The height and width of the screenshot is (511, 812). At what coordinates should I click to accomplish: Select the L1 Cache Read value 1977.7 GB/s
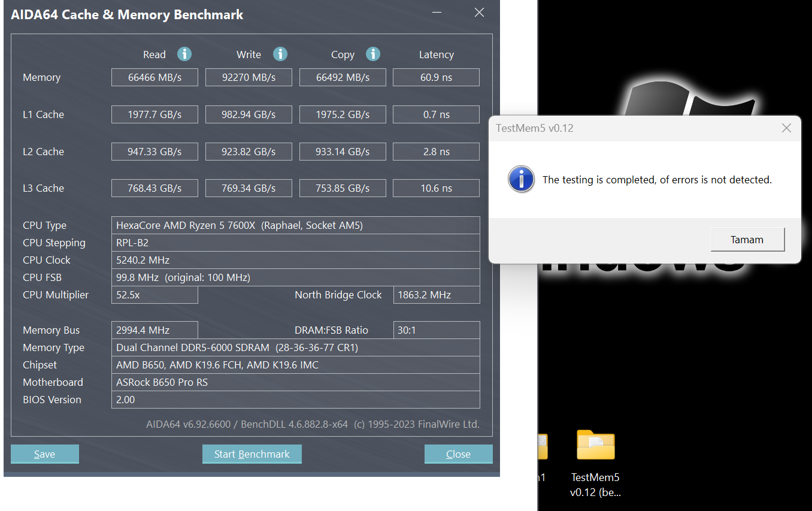click(154, 114)
